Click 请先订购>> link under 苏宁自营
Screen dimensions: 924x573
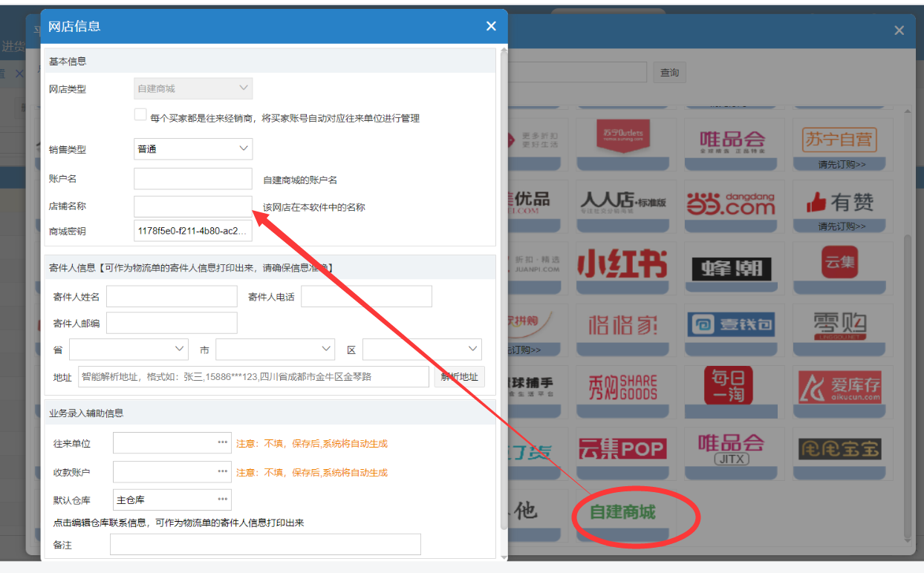coord(842,164)
